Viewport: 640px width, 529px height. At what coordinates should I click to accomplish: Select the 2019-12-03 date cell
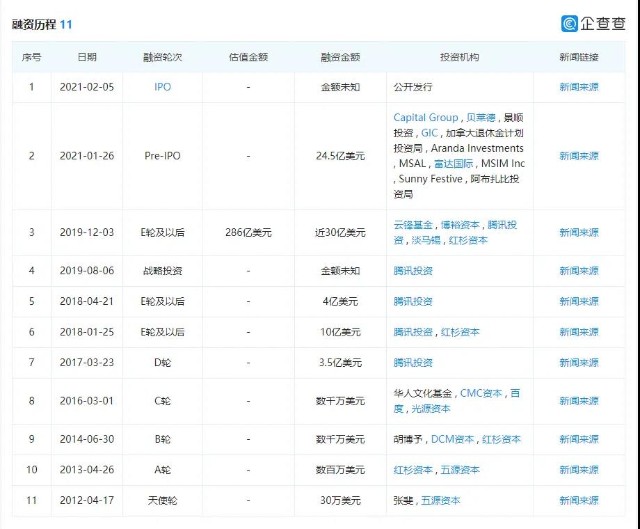tap(87, 233)
